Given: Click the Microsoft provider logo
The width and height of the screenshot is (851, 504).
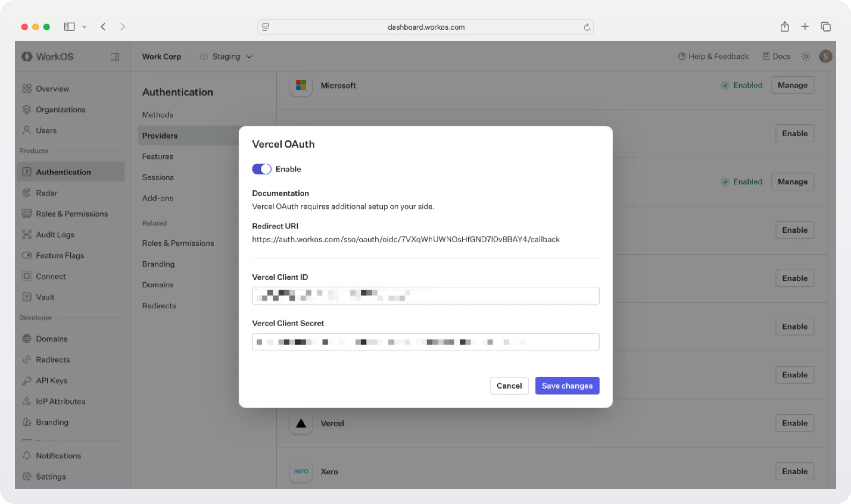Looking at the screenshot, I should [x=300, y=85].
